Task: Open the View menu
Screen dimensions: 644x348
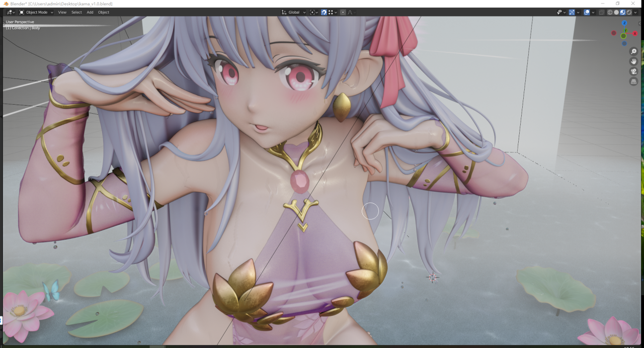Action: 62,12
